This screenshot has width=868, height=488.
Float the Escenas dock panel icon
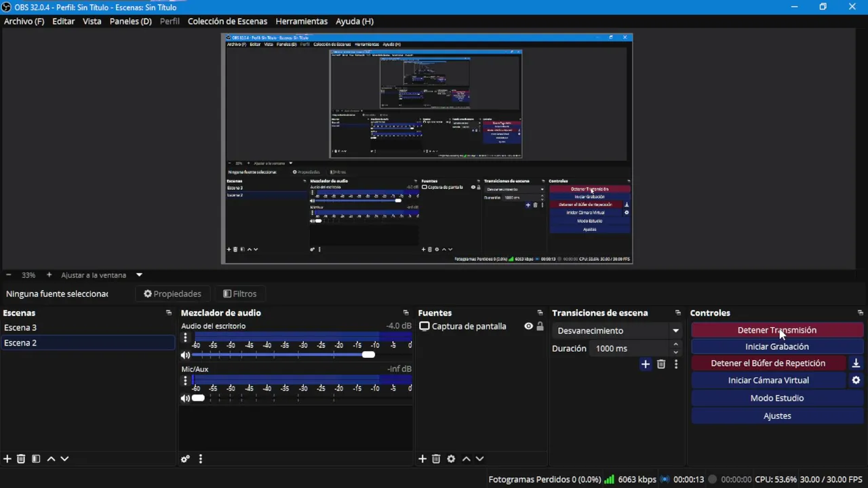coord(169,312)
